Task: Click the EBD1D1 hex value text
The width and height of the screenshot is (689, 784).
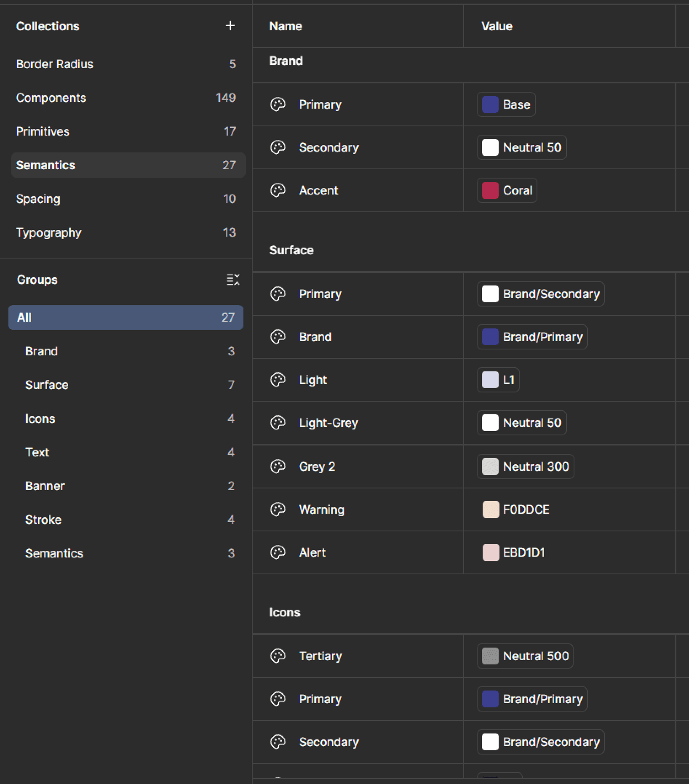Action: click(524, 552)
